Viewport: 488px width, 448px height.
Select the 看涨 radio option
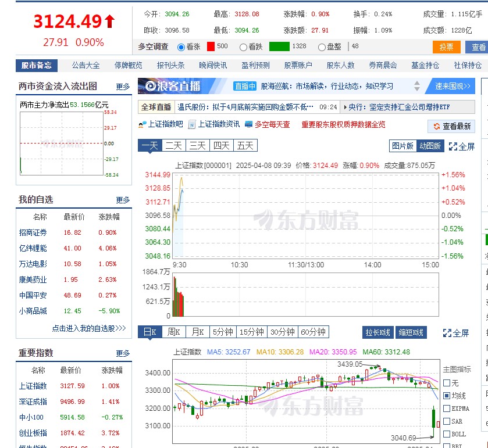pyautogui.click(x=181, y=47)
